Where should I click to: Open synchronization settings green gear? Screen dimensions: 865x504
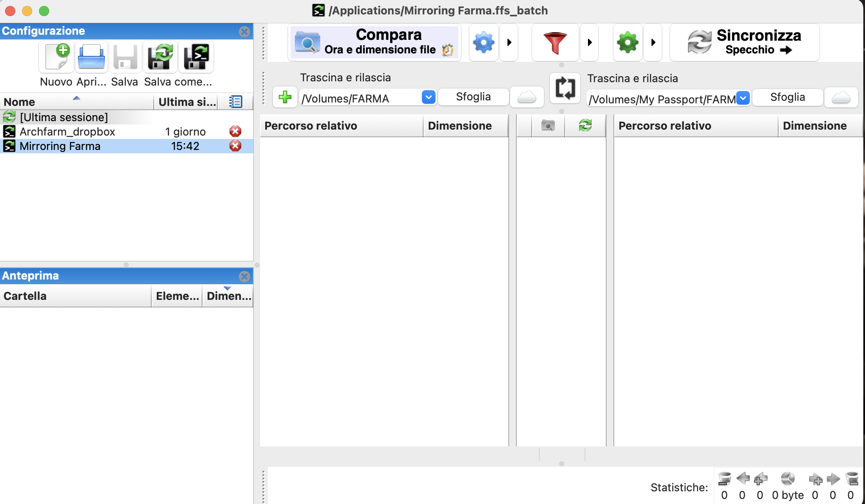pyautogui.click(x=628, y=42)
